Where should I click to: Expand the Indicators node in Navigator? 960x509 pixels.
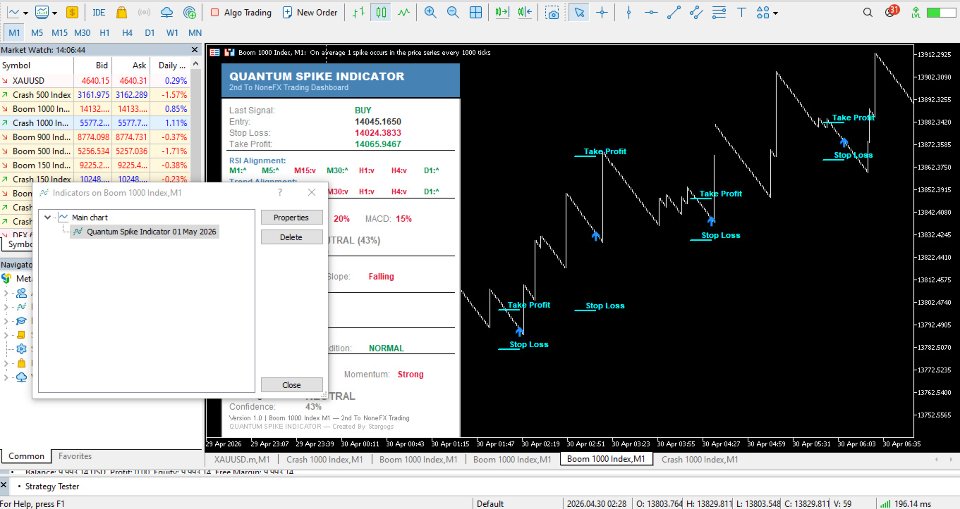coord(6,307)
